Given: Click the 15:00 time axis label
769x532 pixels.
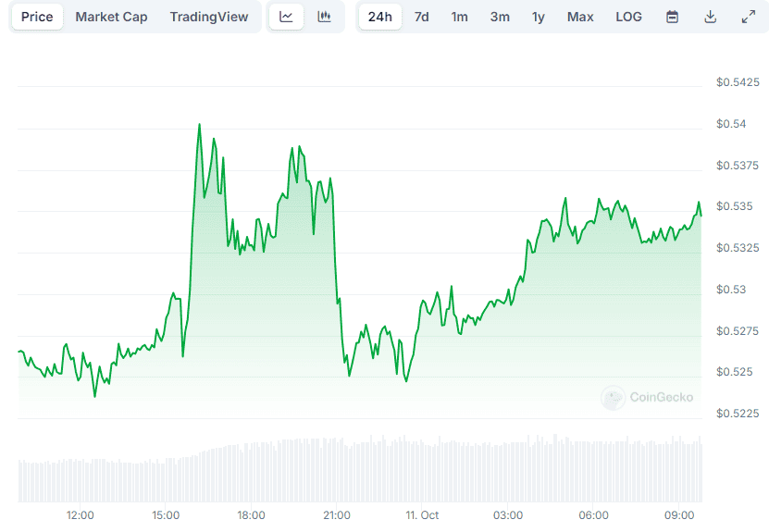Looking at the screenshot, I should pyautogui.click(x=166, y=515).
